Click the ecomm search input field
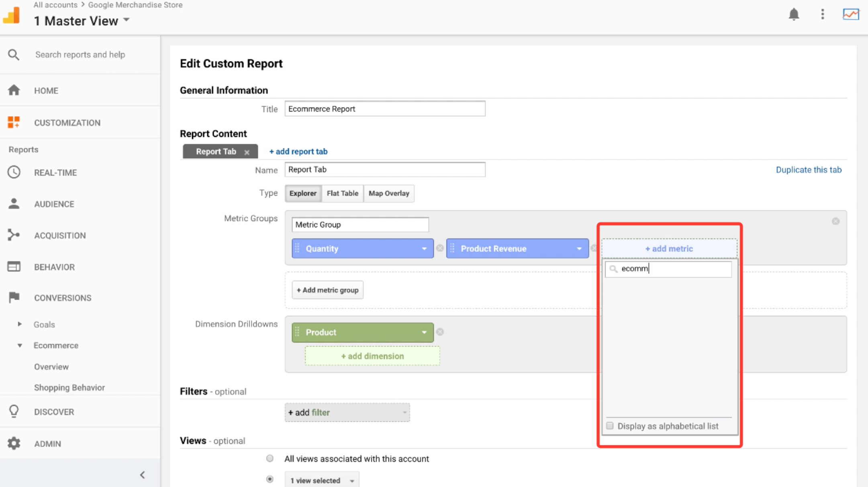 pos(669,268)
